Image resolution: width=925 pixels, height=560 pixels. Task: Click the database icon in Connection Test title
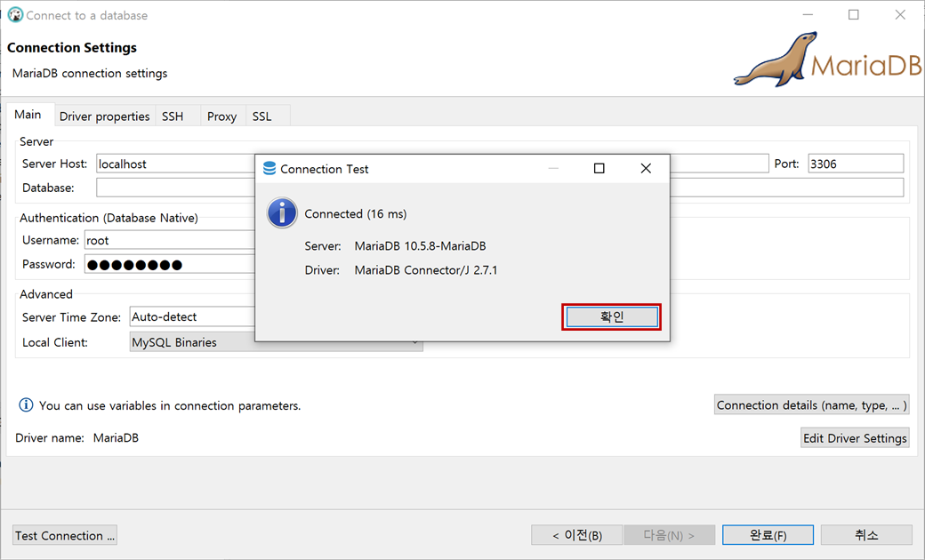[x=269, y=169]
